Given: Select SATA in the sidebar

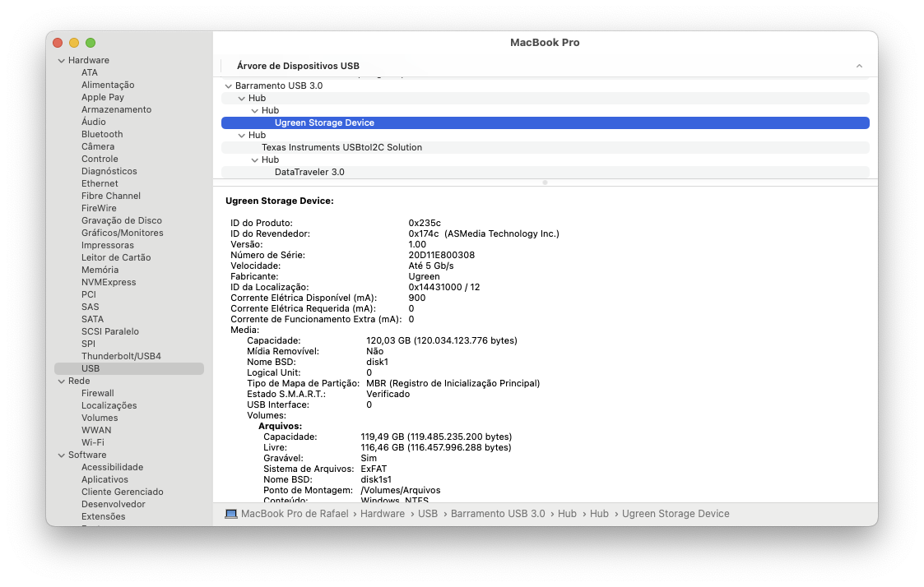Looking at the screenshot, I should click(92, 320).
